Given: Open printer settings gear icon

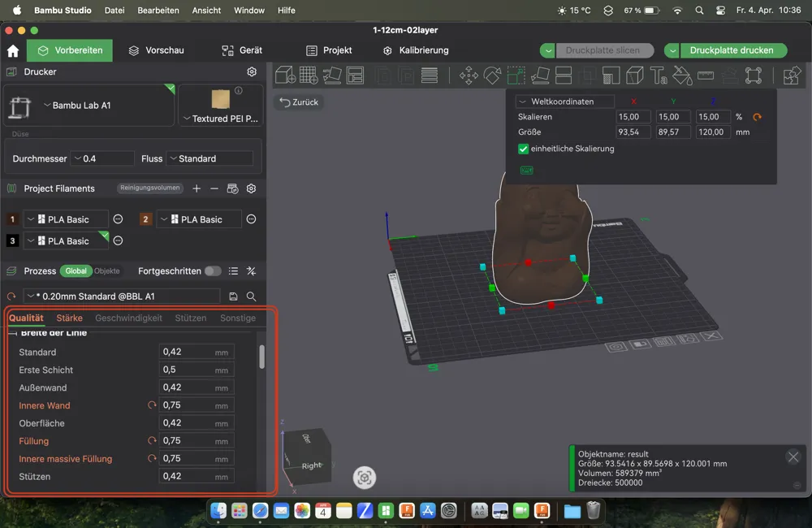Looking at the screenshot, I should click(252, 71).
